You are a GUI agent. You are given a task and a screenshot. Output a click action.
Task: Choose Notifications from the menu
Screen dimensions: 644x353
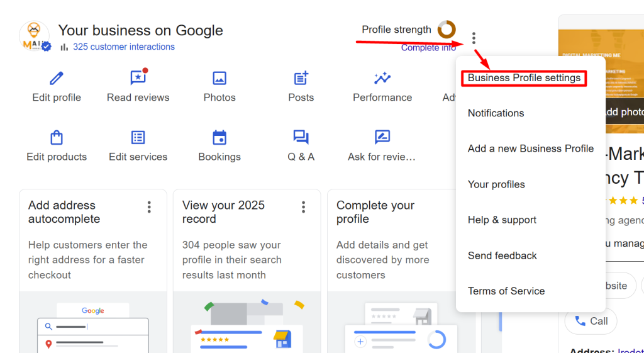(x=496, y=113)
